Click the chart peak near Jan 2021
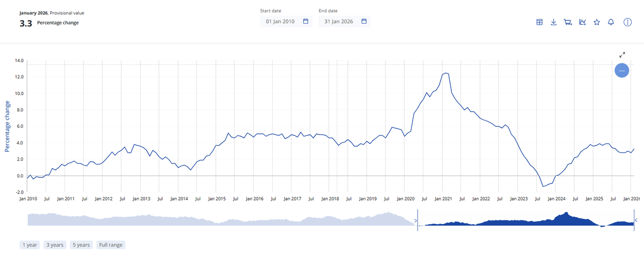The height and width of the screenshot is (259, 644). tap(445, 73)
